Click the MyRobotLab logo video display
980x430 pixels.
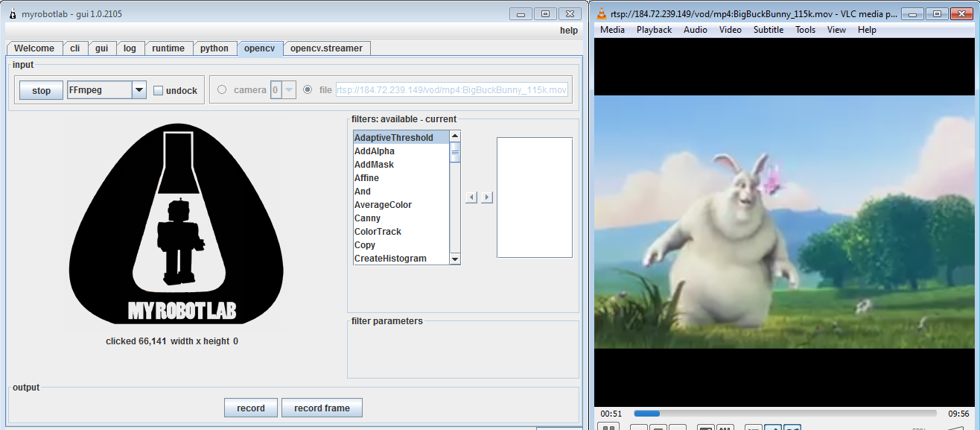click(176, 224)
